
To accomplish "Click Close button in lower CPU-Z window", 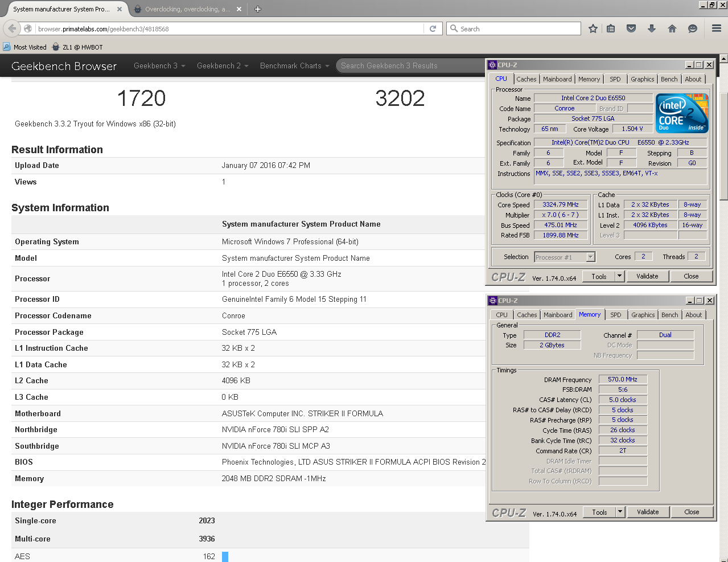I will (692, 512).
